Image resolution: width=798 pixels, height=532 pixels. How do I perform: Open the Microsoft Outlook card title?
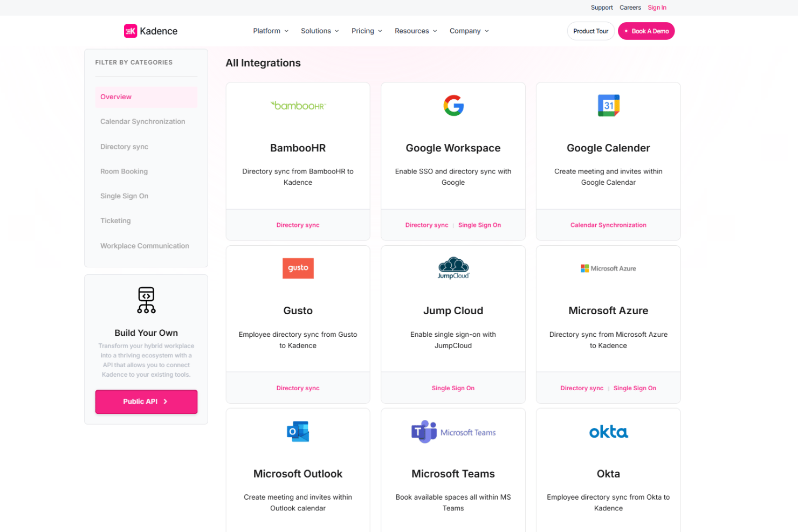[x=298, y=474]
